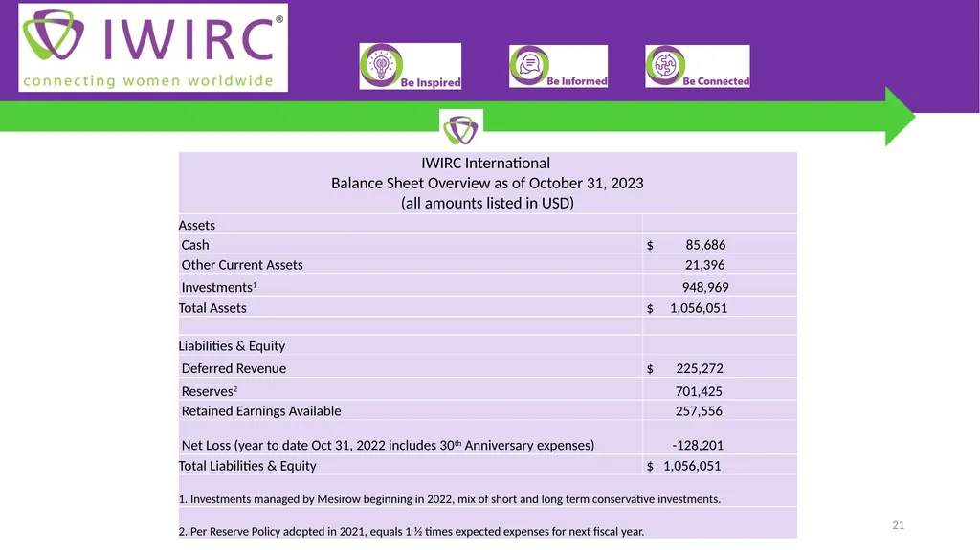Click the Be Inspired lightbulb badge
The height and width of the screenshot is (550, 980).
410,66
